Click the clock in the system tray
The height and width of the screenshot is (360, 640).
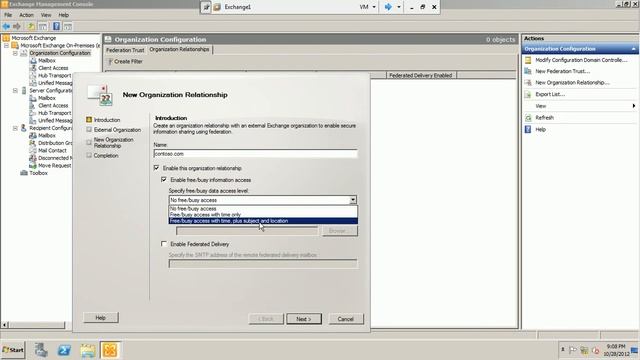click(617, 350)
